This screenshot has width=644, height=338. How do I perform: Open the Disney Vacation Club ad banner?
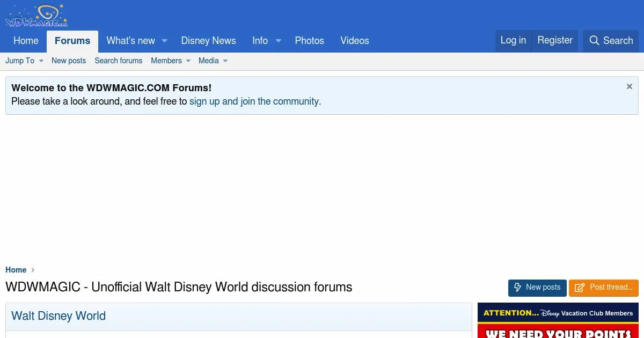(558, 320)
